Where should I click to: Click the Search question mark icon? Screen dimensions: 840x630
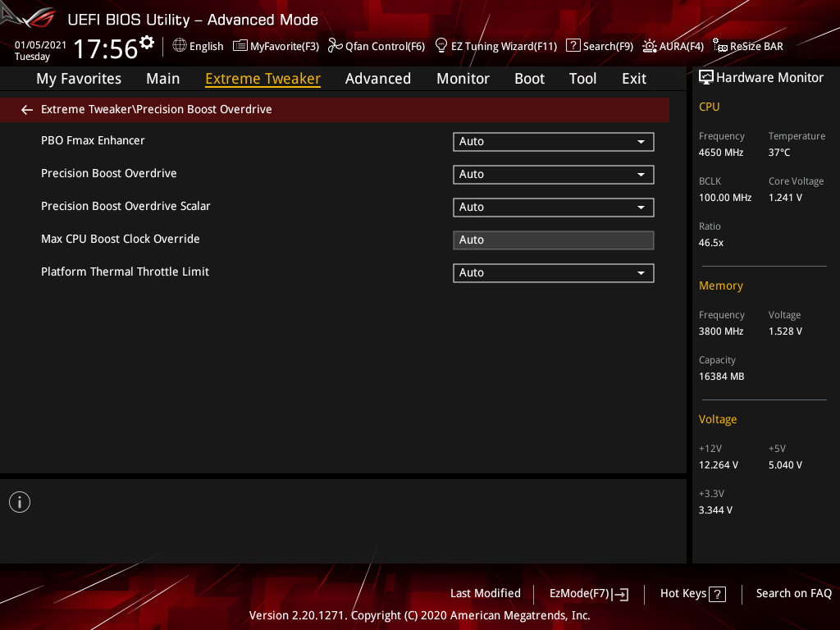coord(573,46)
